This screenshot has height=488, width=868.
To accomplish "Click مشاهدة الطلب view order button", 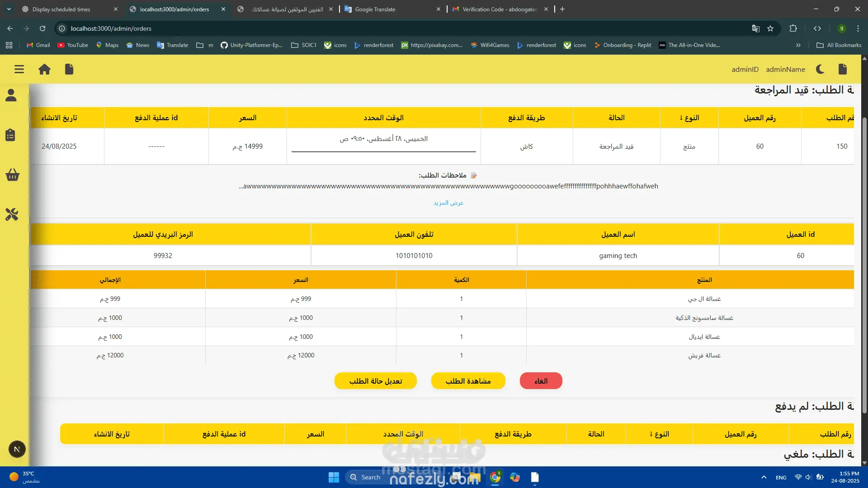I will coord(468,381).
